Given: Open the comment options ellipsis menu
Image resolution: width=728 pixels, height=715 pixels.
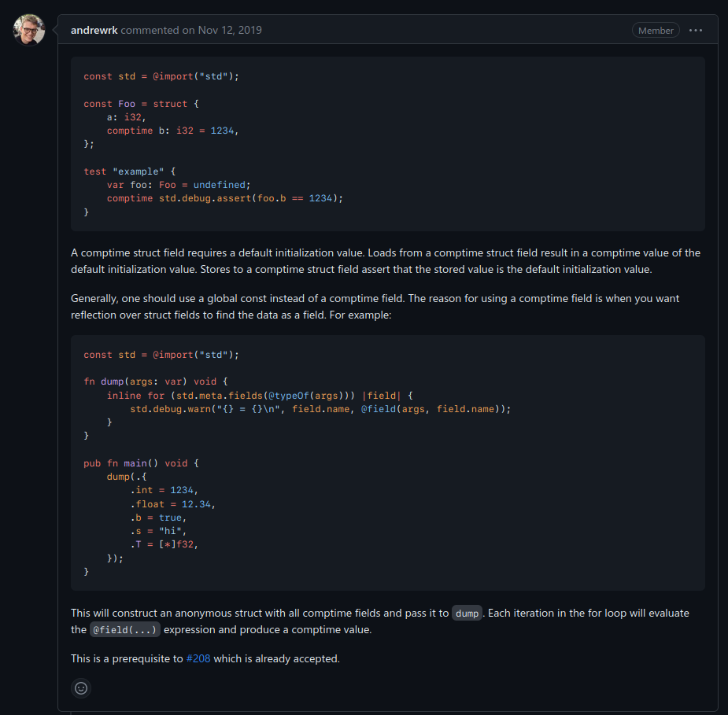Looking at the screenshot, I should click(x=695, y=31).
